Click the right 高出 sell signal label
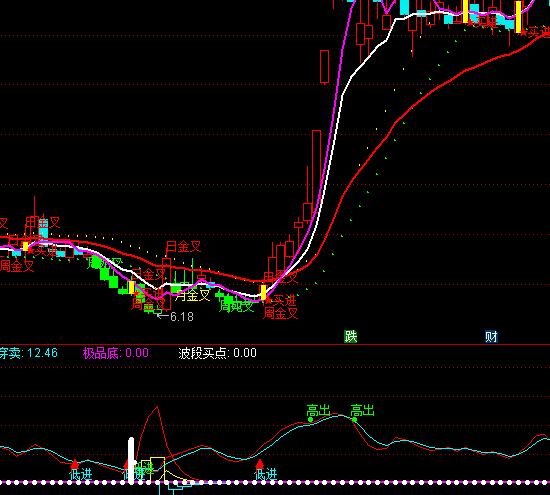Screen dimensions: 550x495 pyautogui.click(x=363, y=410)
